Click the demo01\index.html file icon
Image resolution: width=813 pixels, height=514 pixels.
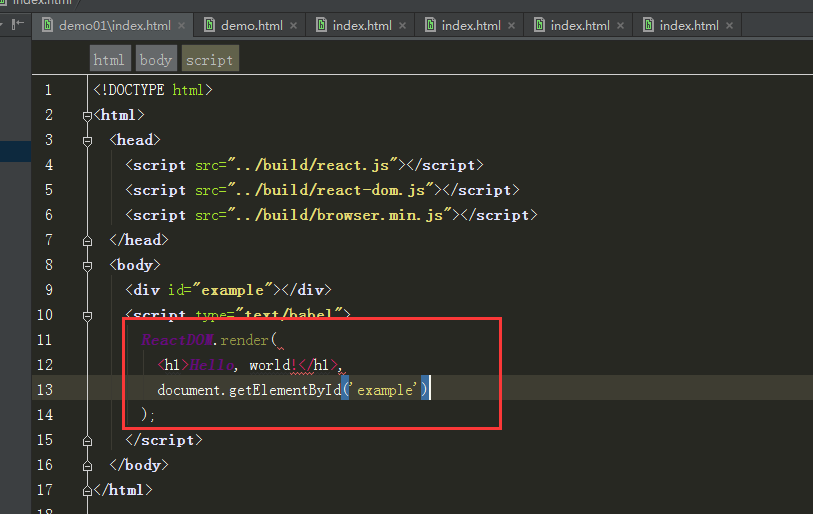tap(47, 25)
